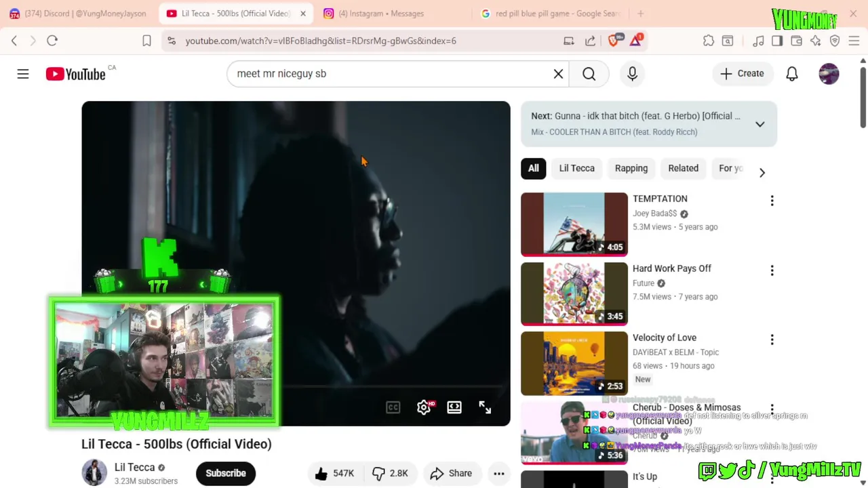Select the Rapping filter chip
Screen dimensions: 868x488
[631, 168]
